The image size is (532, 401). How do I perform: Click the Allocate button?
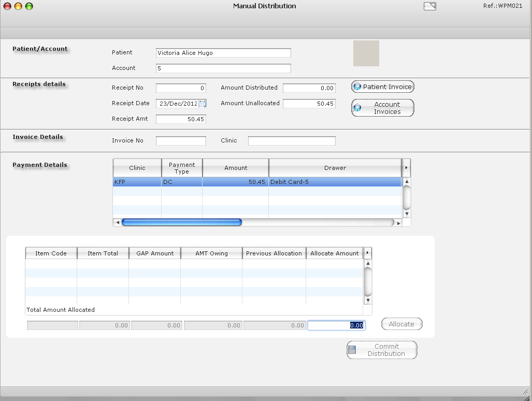pyautogui.click(x=401, y=324)
